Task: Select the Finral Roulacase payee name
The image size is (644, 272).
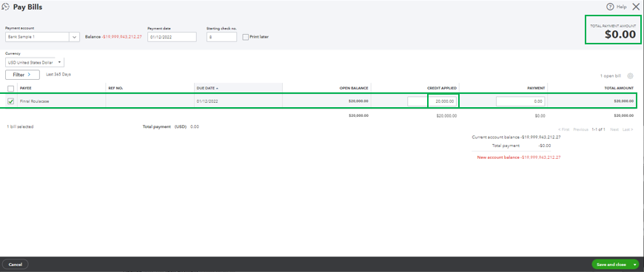Action: point(35,101)
